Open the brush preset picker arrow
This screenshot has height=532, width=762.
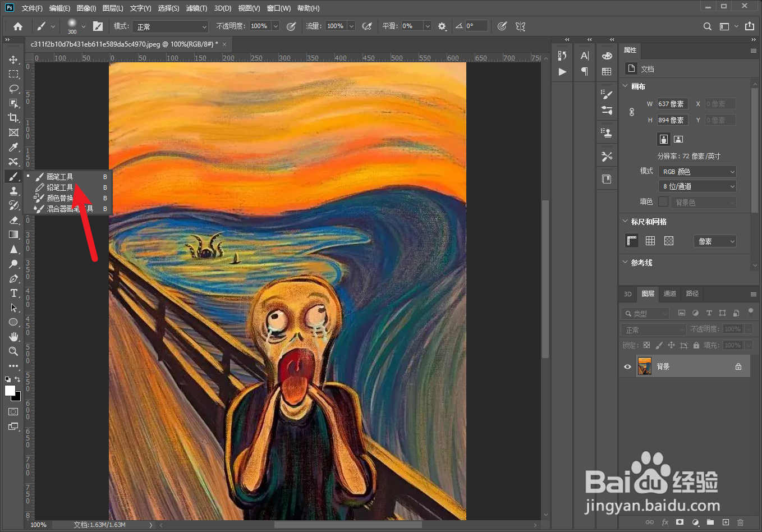tap(84, 26)
